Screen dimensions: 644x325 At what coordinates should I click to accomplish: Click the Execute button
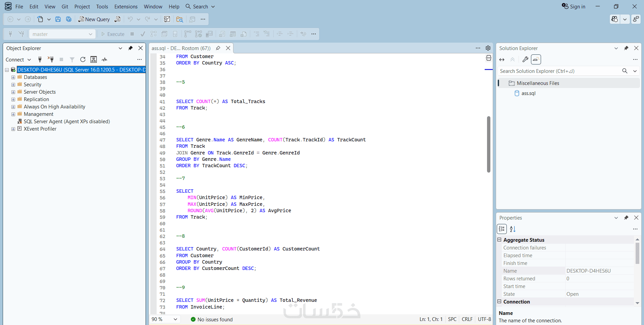click(x=113, y=34)
